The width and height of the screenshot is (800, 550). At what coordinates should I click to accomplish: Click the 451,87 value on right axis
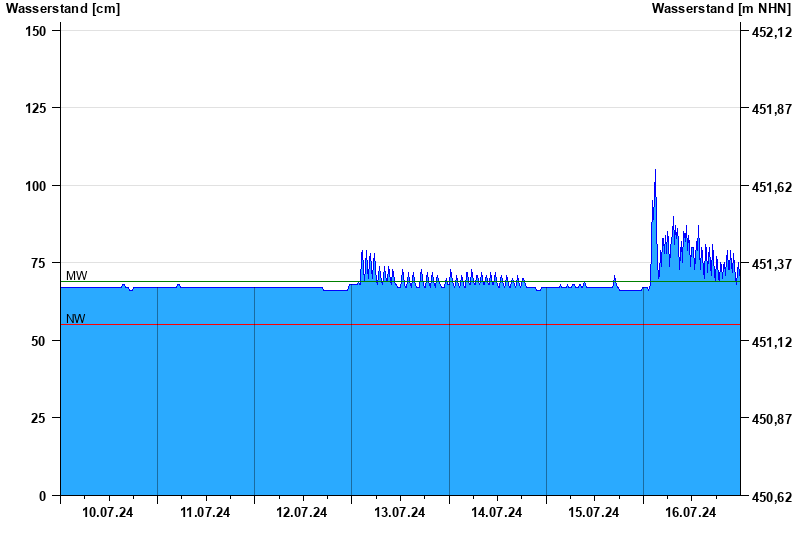click(772, 109)
